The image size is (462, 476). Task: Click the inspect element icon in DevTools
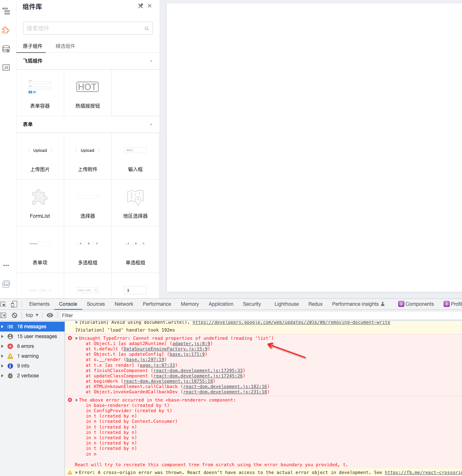coord(4,304)
